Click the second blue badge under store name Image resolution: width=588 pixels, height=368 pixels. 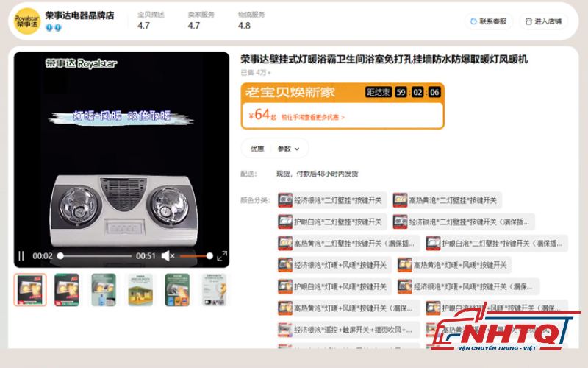coord(58,27)
